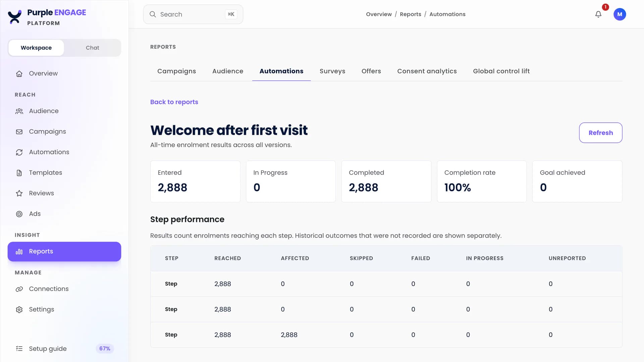Open the Global control lift tab
This screenshot has height=362, width=644.
point(501,71)
